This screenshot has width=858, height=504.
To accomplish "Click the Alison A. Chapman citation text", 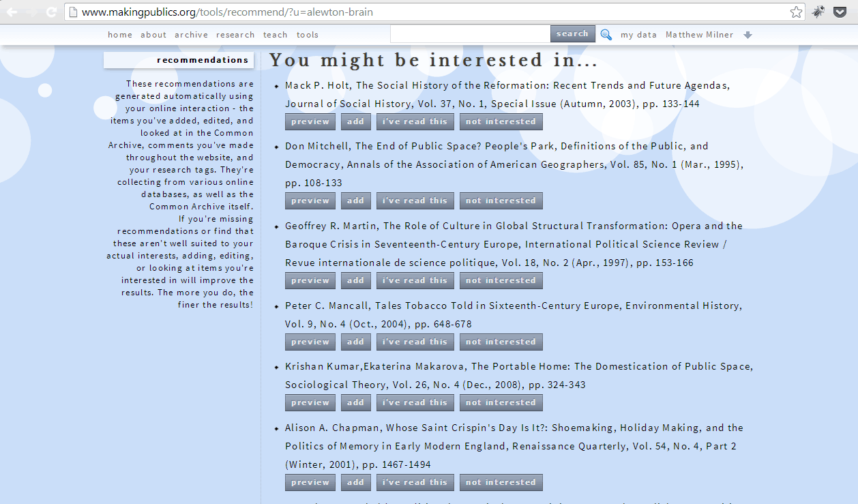I will point(514,446).
